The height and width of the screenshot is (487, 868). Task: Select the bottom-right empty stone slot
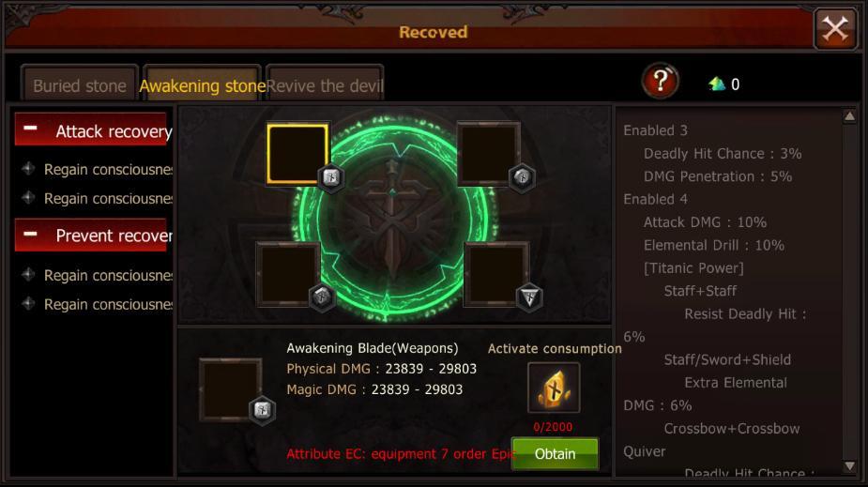click(x=496, y=274)
